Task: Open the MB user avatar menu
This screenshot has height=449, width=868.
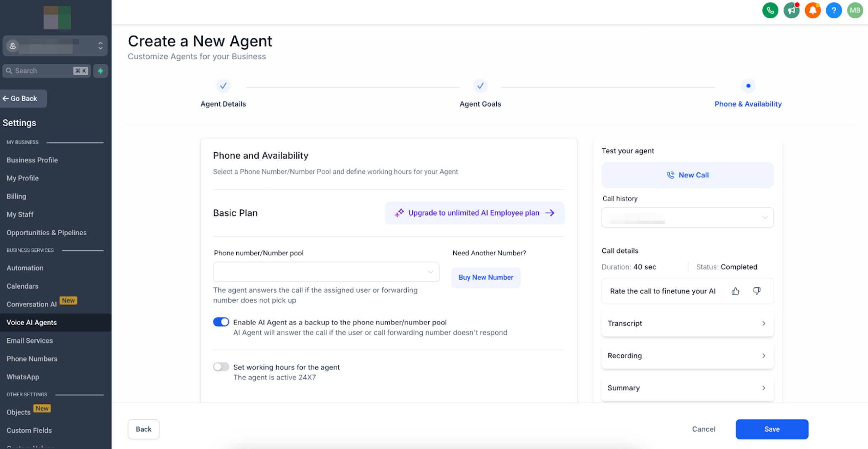Action: pos(855,10)
